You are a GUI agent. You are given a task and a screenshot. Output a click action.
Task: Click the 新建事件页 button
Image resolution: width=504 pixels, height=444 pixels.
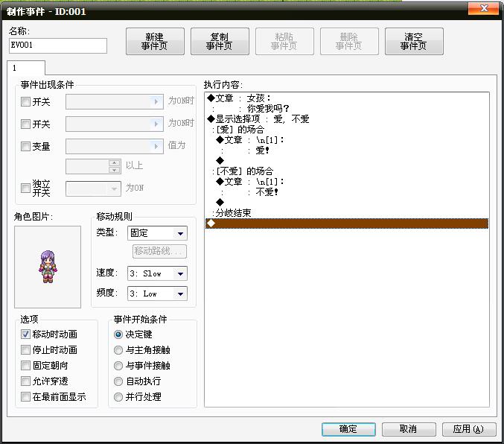155,41
